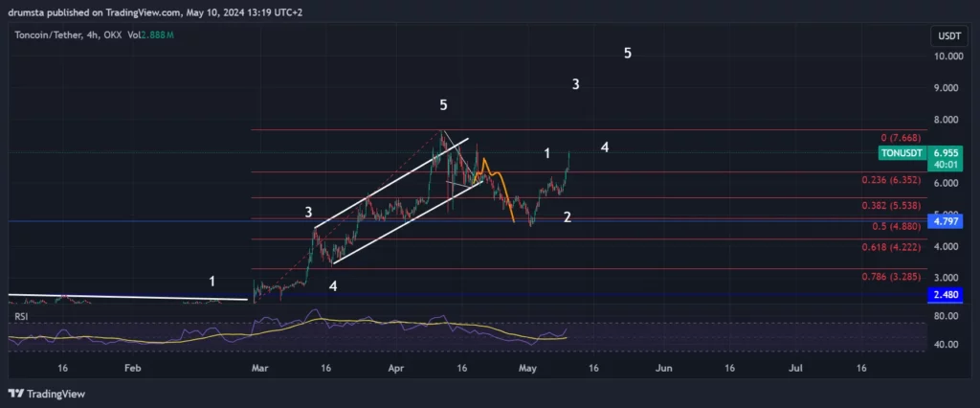Click the Jul label on time axis
The height and width of the screenshot is (408, 980).
(x=796, y=369)
